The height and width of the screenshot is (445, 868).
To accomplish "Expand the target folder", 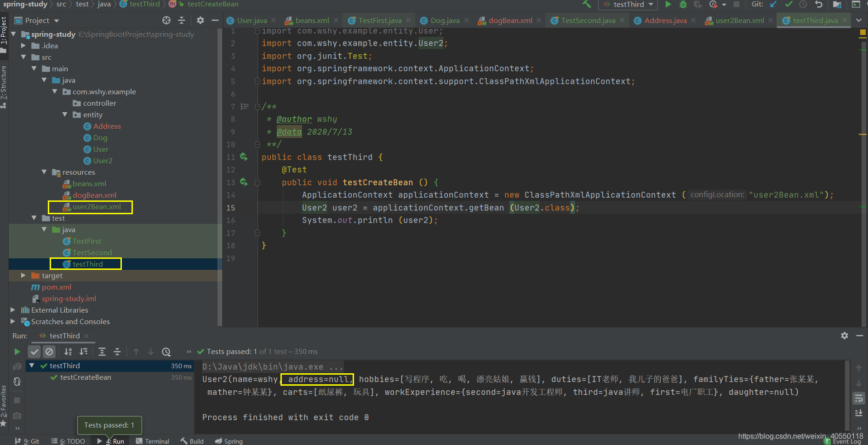I will tap(23, 275).
